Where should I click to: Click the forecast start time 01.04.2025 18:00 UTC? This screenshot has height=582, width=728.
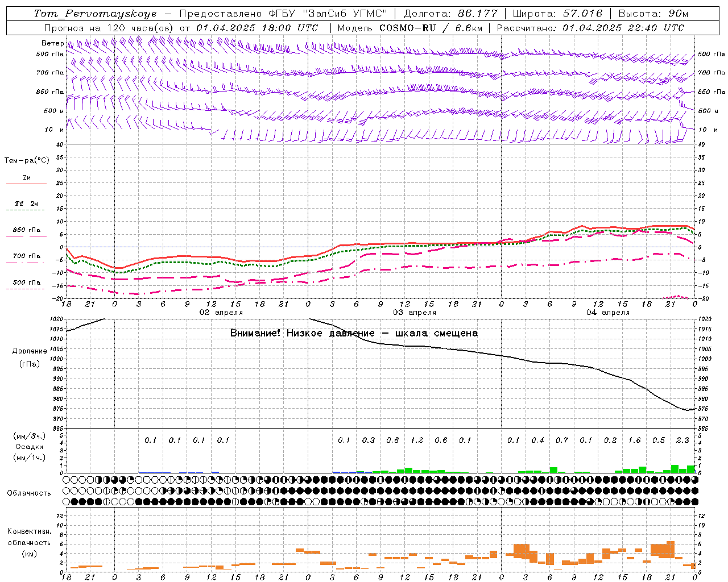click(257, 28)
